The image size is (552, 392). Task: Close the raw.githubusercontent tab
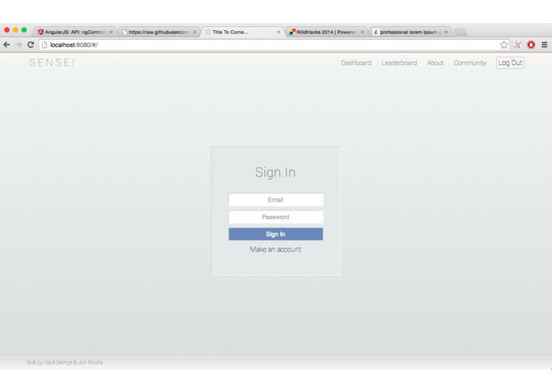coord(195,32)
